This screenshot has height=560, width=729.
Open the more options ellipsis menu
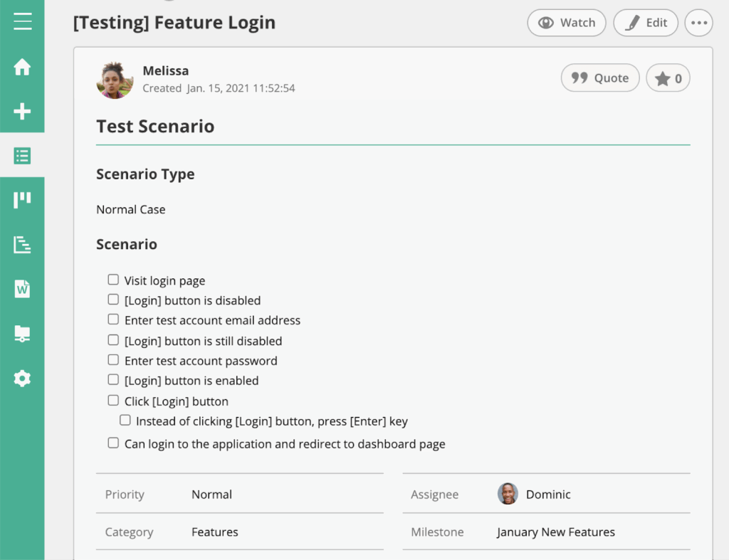point(698,23)
